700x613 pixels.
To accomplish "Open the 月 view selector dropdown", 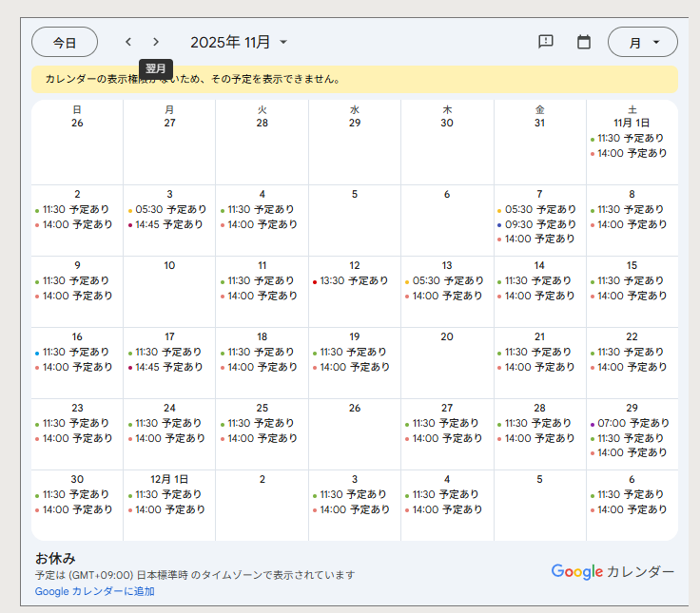I will pos(642,42).
